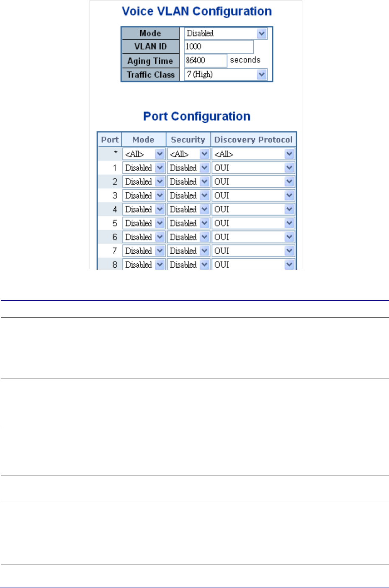Open the Traffic Class dropdown
This screenshot has height=588, width=389.
tap(226, 75)
